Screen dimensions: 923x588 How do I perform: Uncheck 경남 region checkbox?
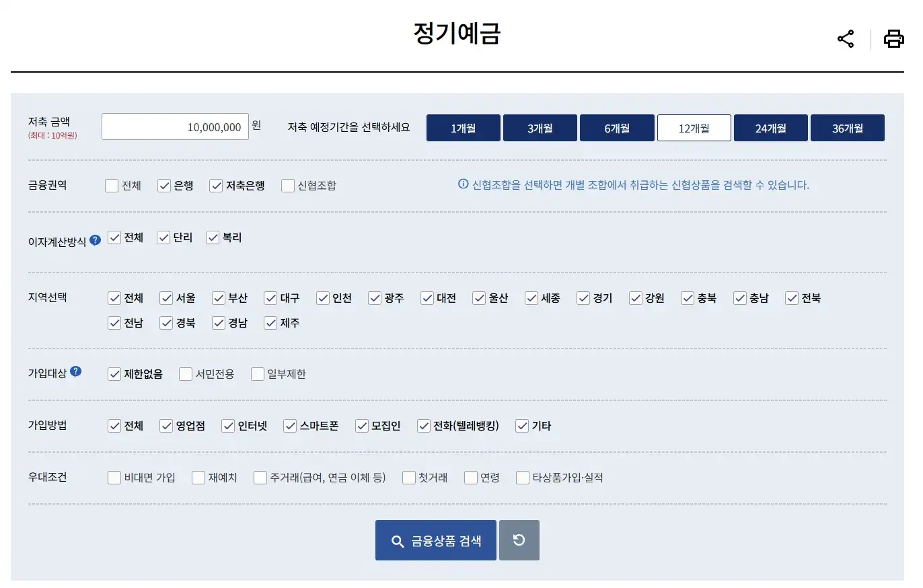pos(219,323)
